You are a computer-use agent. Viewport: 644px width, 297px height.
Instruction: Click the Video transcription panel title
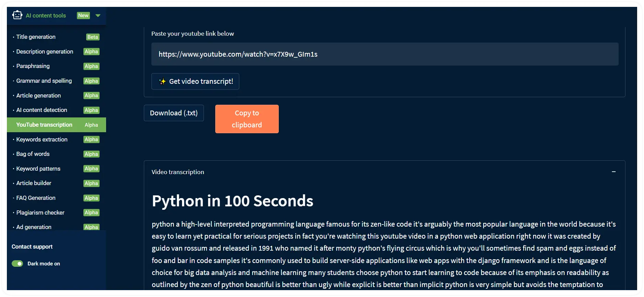point(178,172)
